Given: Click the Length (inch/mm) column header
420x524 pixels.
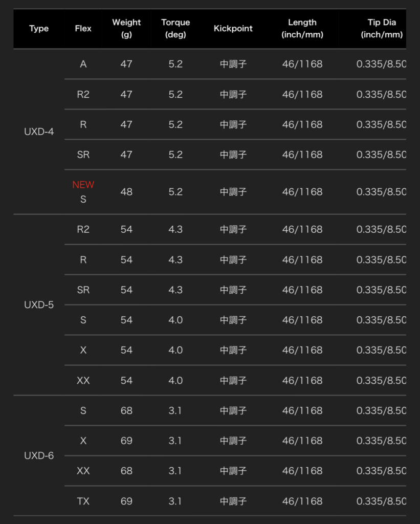Looking at the screenshot, I should pos(302,29).
